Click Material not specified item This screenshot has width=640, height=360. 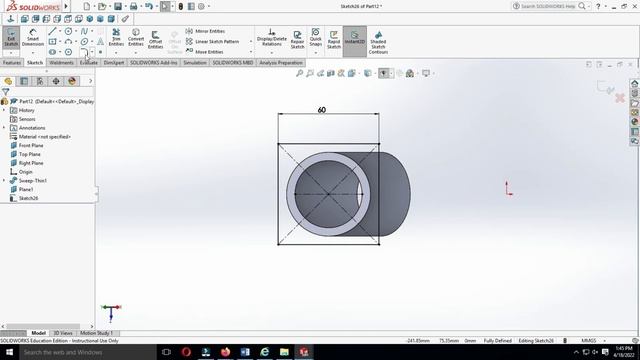[x=40, y=137]
